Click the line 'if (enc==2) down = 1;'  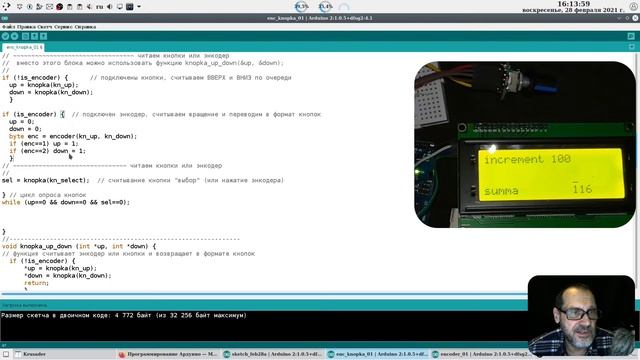[x=47, y=151]
